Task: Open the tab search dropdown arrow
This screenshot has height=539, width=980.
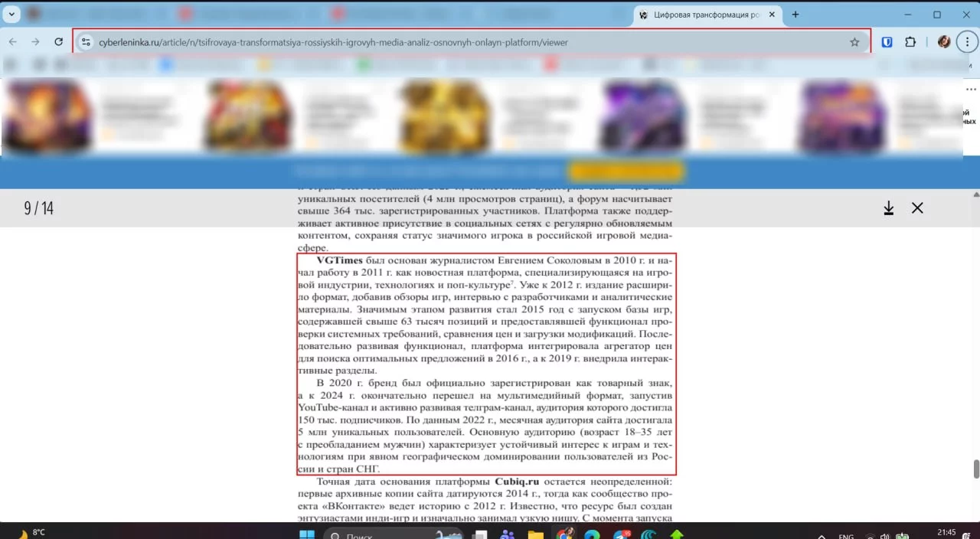Action: (x=11, y=15)
